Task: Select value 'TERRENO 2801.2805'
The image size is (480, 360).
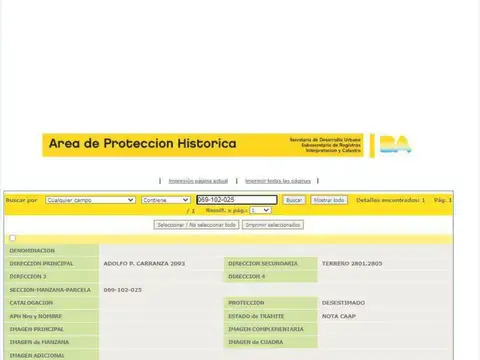Action: coord(352,263)
